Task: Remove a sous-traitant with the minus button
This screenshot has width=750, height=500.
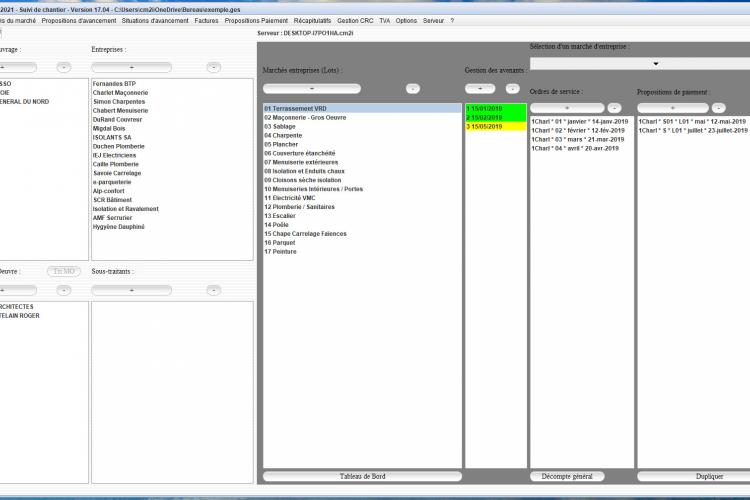Action: click(x=213, y=290)
